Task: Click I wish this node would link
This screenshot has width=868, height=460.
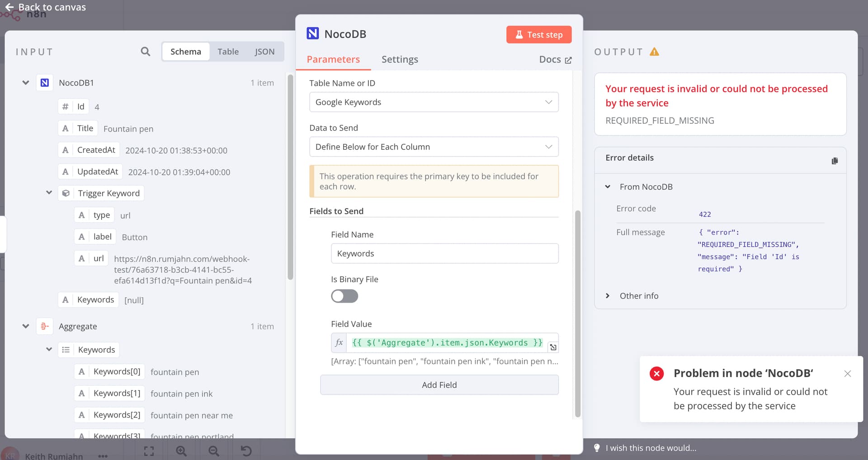Action: [x=651, y=448]
